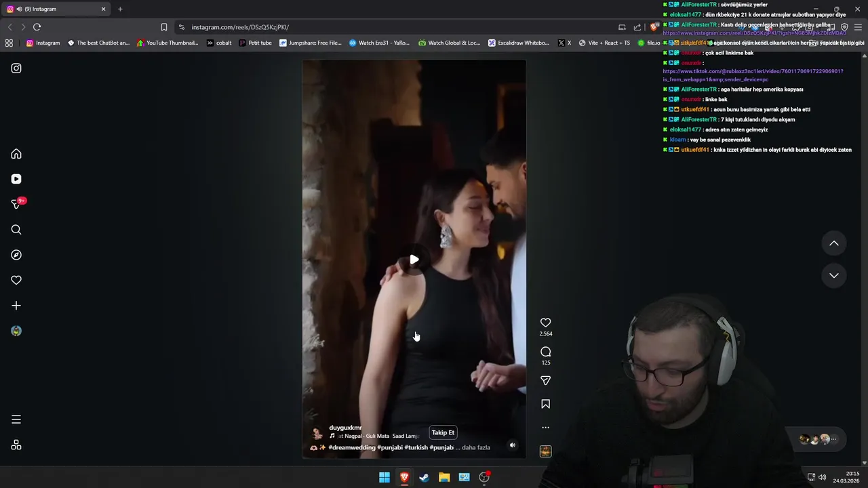Open duyguxkmr username link
This screenshot has width=868, height=488.
pos(345,428)
